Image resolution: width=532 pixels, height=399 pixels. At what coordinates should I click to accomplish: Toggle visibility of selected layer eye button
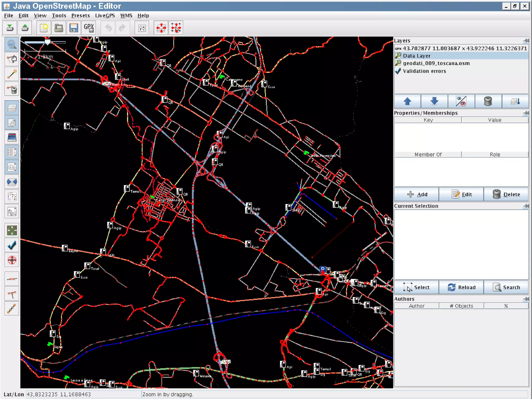coord(461,101)
